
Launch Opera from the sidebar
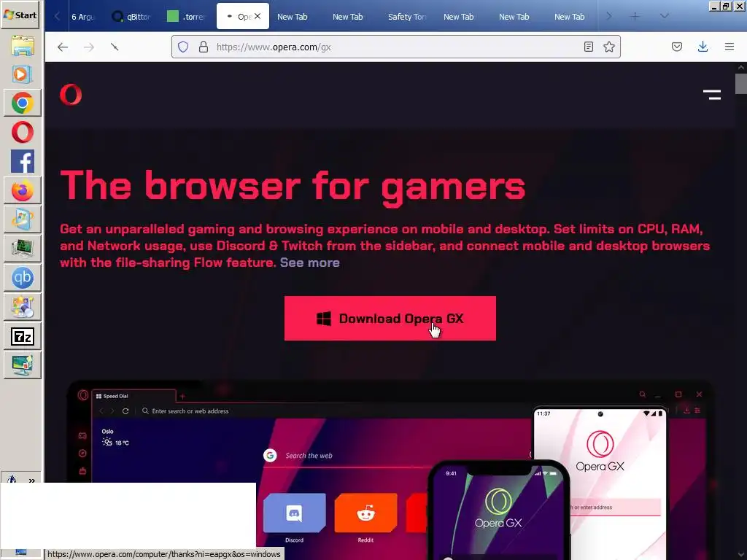point(23,132)
